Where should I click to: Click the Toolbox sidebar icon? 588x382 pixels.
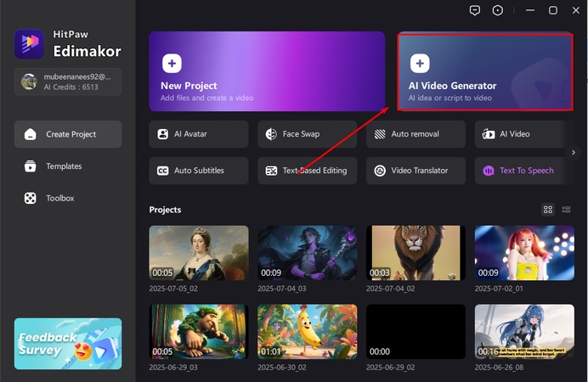[31, 198]
